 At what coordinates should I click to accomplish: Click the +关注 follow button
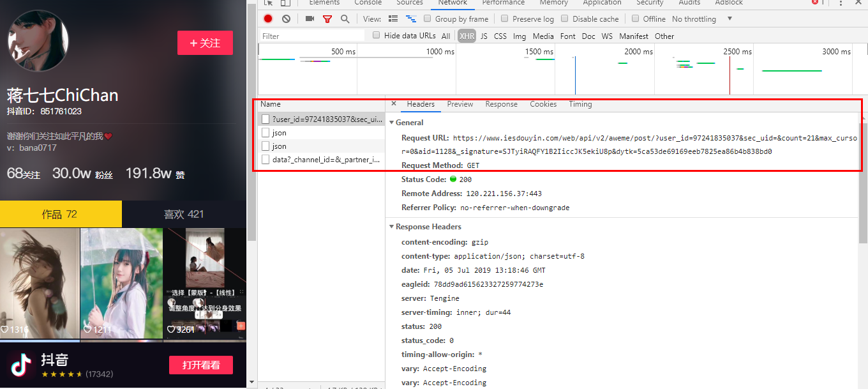tap(205, 43)
